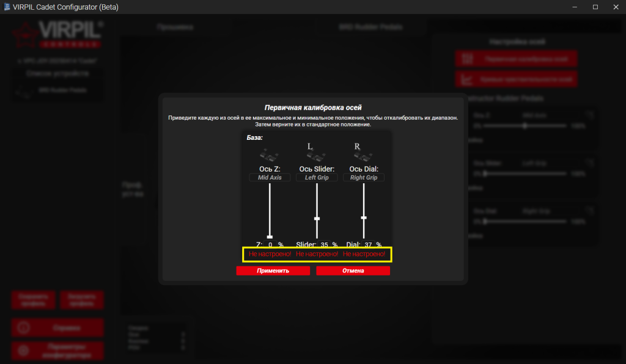626x364 pixels.
Task: Maximize the VIRPIL Cadet Configurator window
Action: pyautogui.click(x=595, y=7)
